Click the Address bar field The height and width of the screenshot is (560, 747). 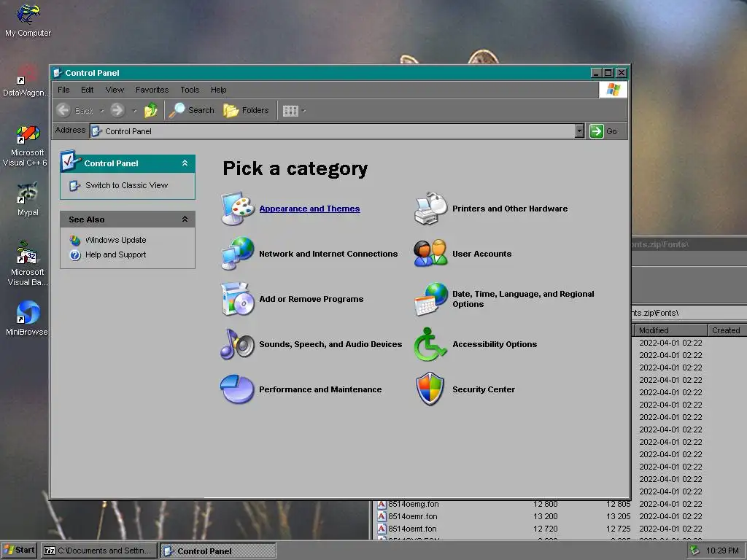[333, 131]
